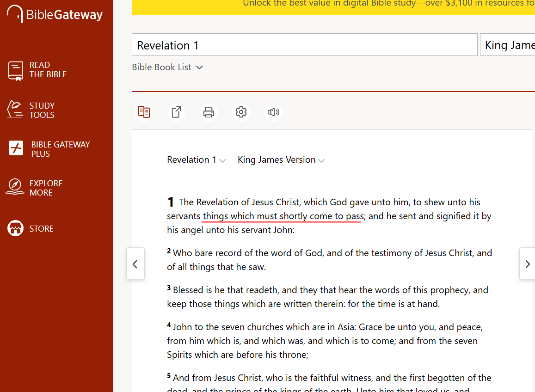
Task: Click the Explore More compass icon
Action: pos(15,187)
